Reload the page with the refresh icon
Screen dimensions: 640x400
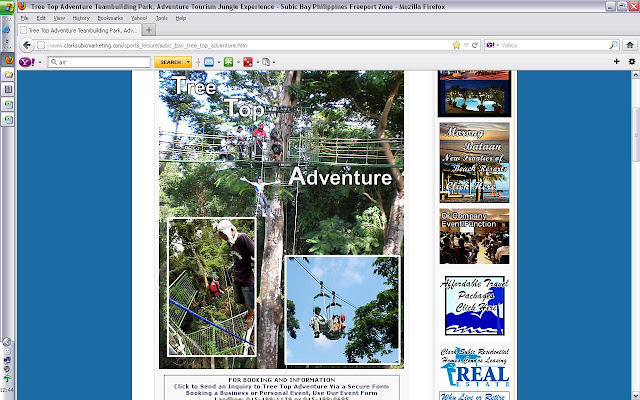tap(475, 45)
